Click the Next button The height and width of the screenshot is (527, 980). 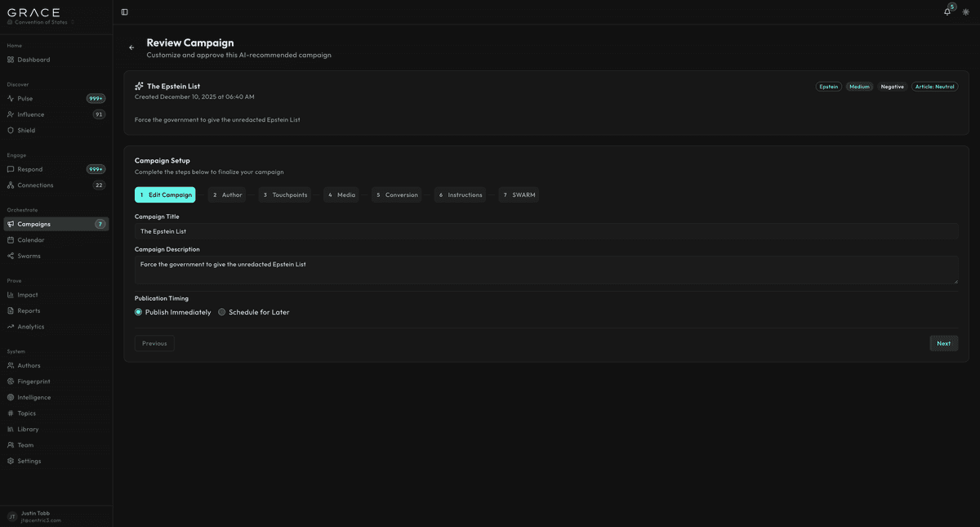click(943, 343)
